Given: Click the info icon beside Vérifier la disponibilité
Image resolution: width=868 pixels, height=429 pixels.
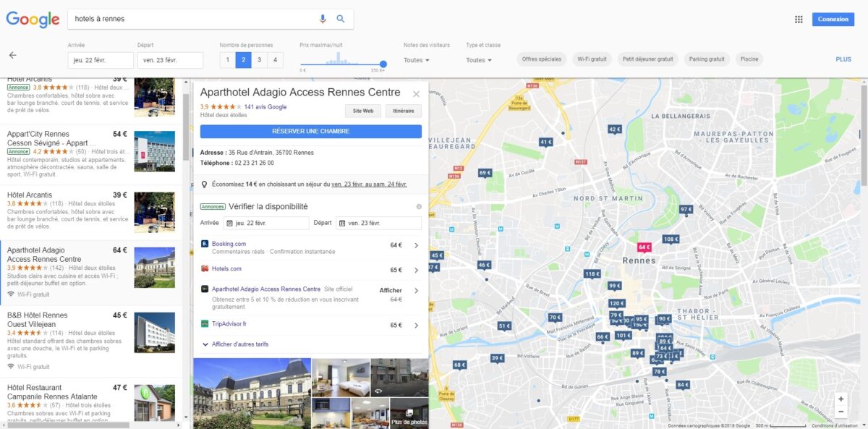Looking at the screenshot, I should coord(419,207).
